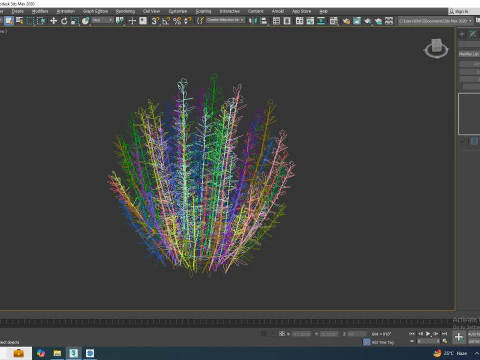Click the Sign In button

click(x=461, y=11)
